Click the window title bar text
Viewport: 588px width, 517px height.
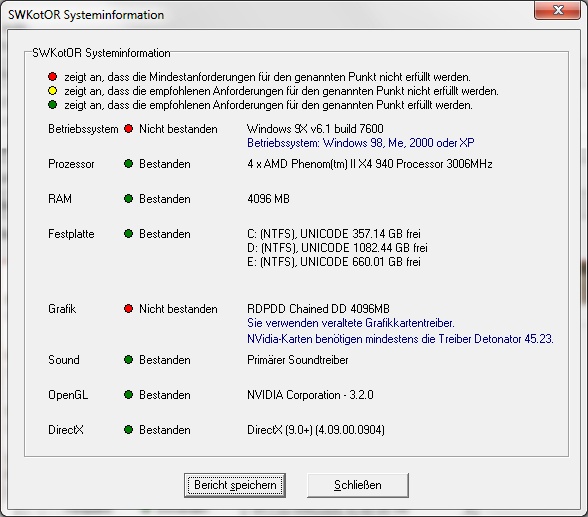86,15
